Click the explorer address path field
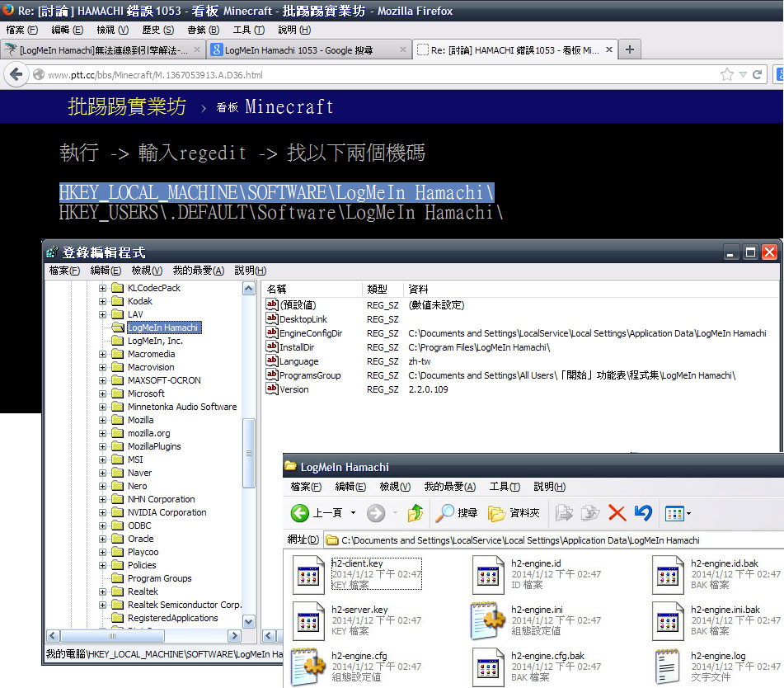 tap(553, 540)
